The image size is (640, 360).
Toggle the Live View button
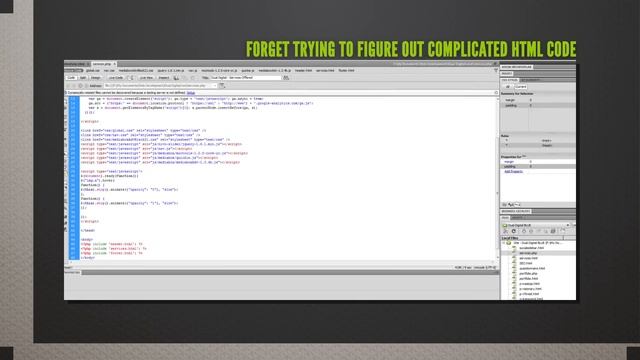coord(147,78)
